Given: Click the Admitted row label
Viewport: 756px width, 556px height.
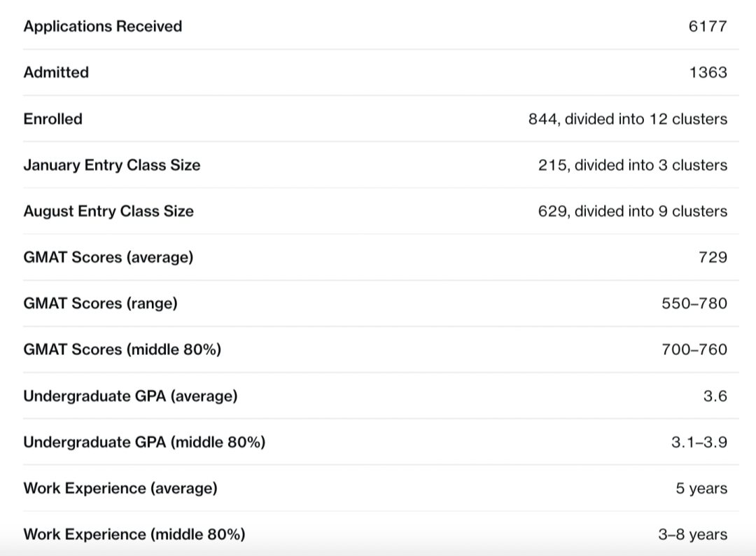Looking at the screenshot, I should pyautogui.click(x=56, y=72).
